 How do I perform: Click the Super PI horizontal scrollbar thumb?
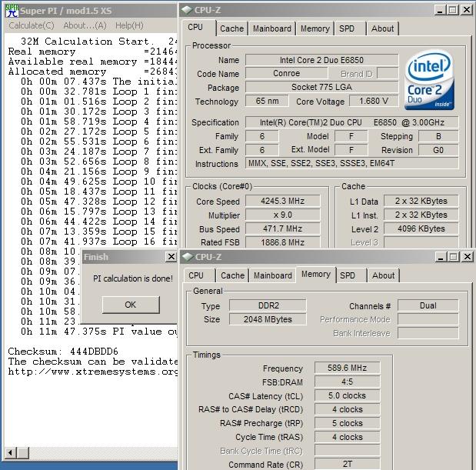point(22,453)
